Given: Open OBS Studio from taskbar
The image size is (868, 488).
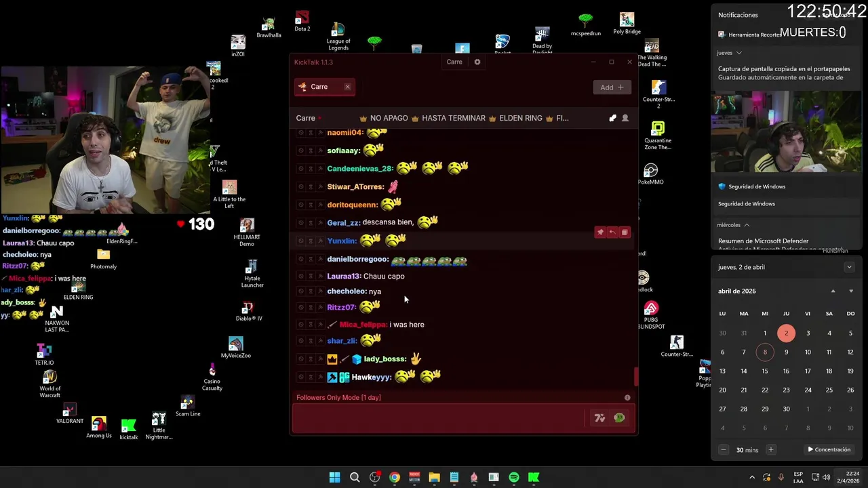Looking at the screenshot, I should click(374, 477).
